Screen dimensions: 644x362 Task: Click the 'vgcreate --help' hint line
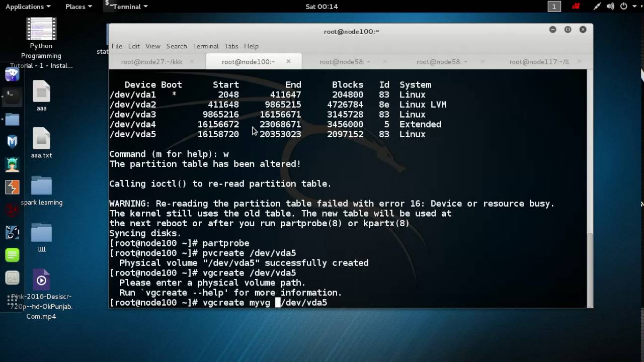point(230,293)
